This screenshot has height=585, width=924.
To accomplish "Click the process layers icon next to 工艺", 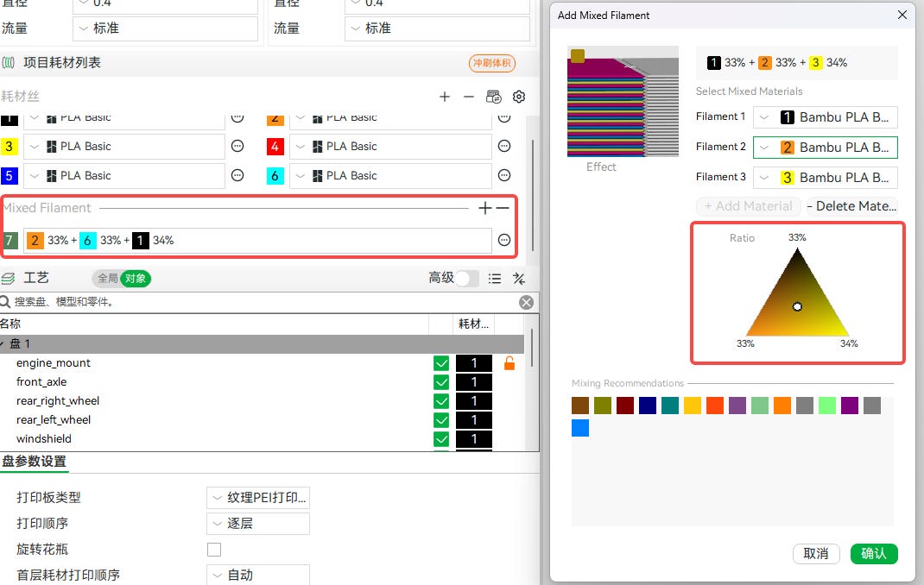I will (x=8, y=279).
